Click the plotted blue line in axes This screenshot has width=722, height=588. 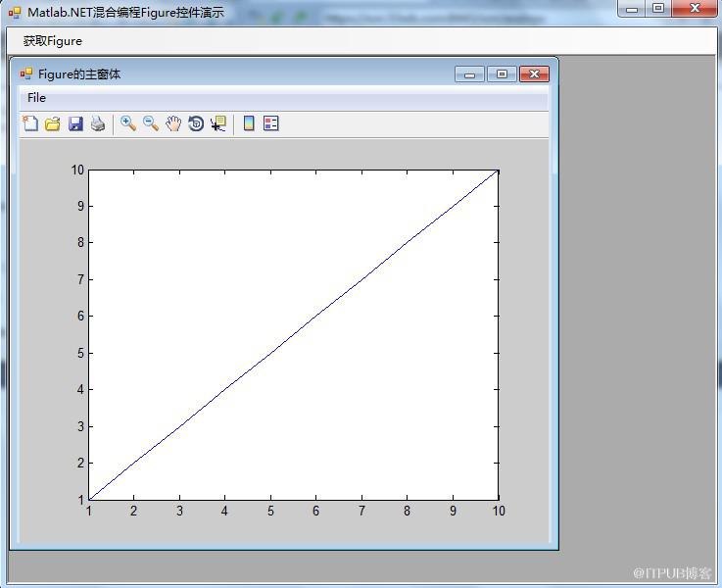click(x=293, y=335)
